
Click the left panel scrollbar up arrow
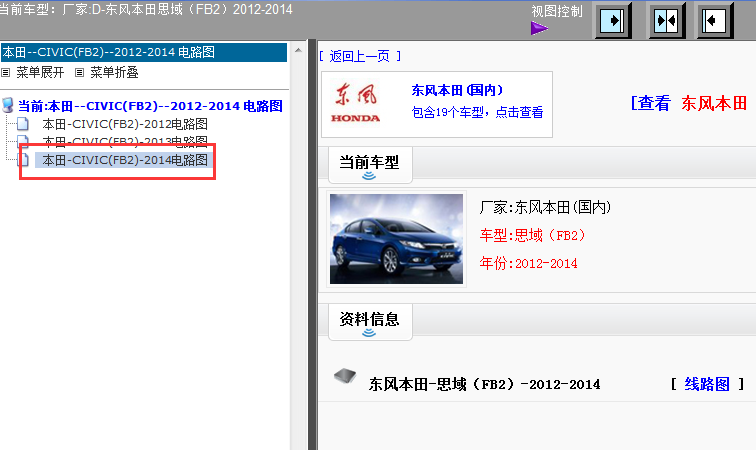point(298,50)
